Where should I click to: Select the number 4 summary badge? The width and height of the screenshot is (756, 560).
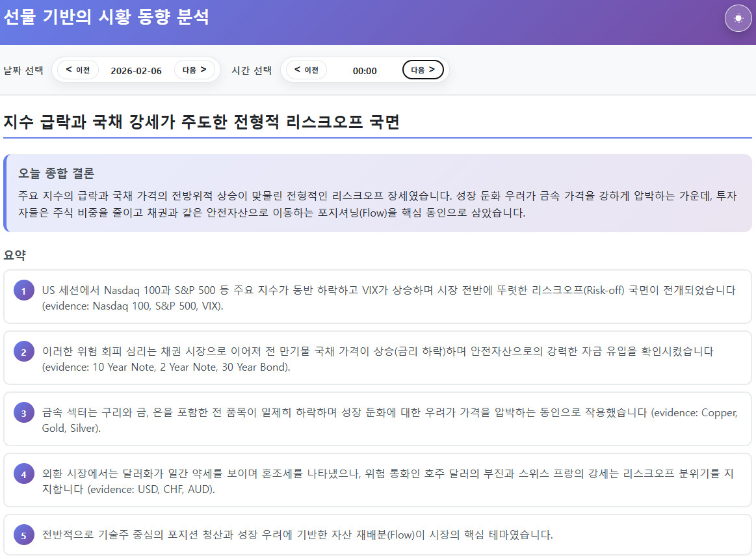23,475
